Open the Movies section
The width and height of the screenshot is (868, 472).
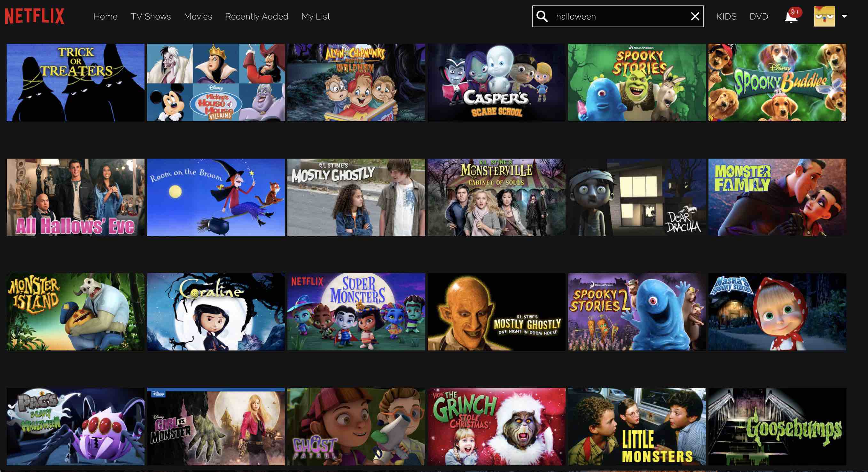[198, 17]
